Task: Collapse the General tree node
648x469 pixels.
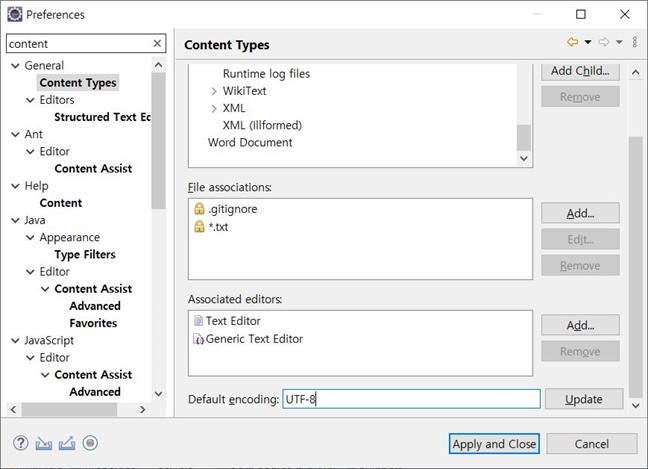Action: pyautogui.click(x=15, y=66)
